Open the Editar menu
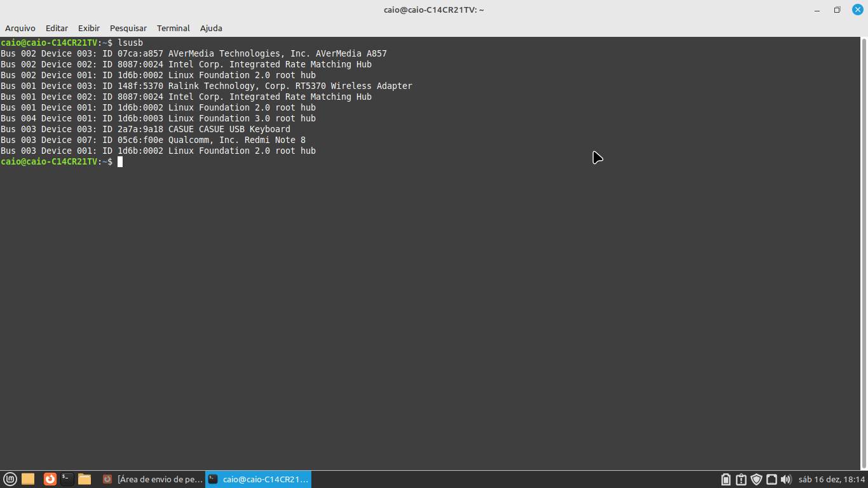 [x=57, y=28]
